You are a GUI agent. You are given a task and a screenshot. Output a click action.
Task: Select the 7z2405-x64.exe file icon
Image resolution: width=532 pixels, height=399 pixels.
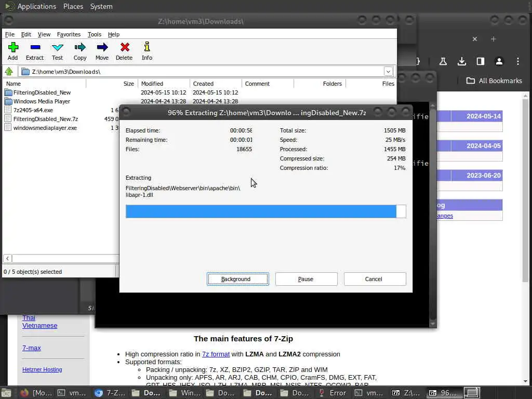(x=8, y=110)
